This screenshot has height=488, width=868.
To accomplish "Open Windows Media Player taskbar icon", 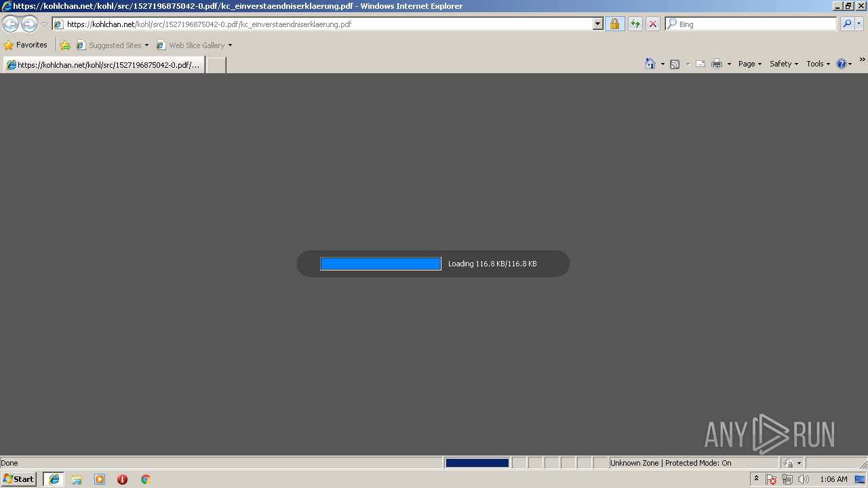I will [100, 479].
